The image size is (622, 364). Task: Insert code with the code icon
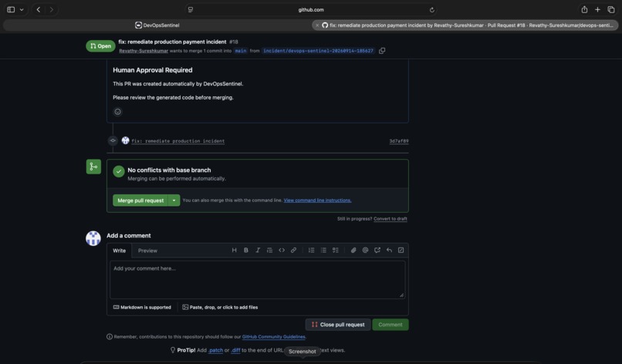[282, 250]
